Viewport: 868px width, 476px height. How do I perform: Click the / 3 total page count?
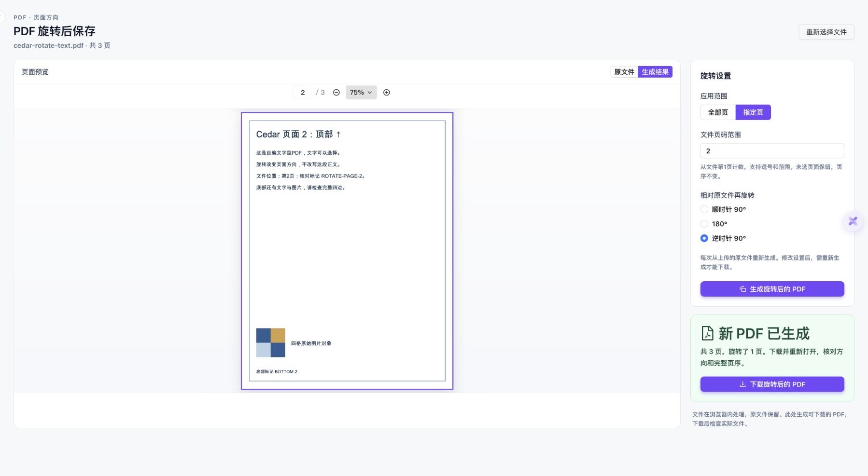point(320,93)
